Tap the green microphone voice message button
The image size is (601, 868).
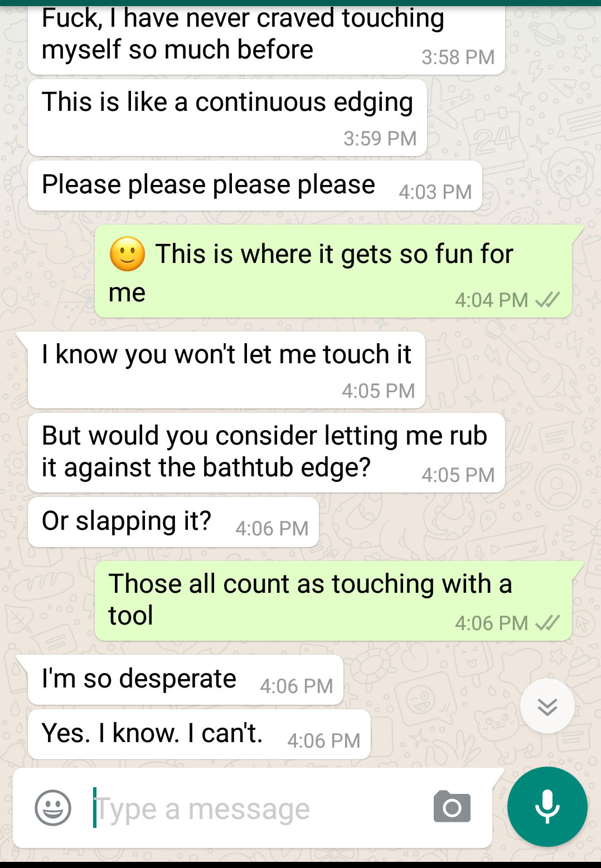547,807
